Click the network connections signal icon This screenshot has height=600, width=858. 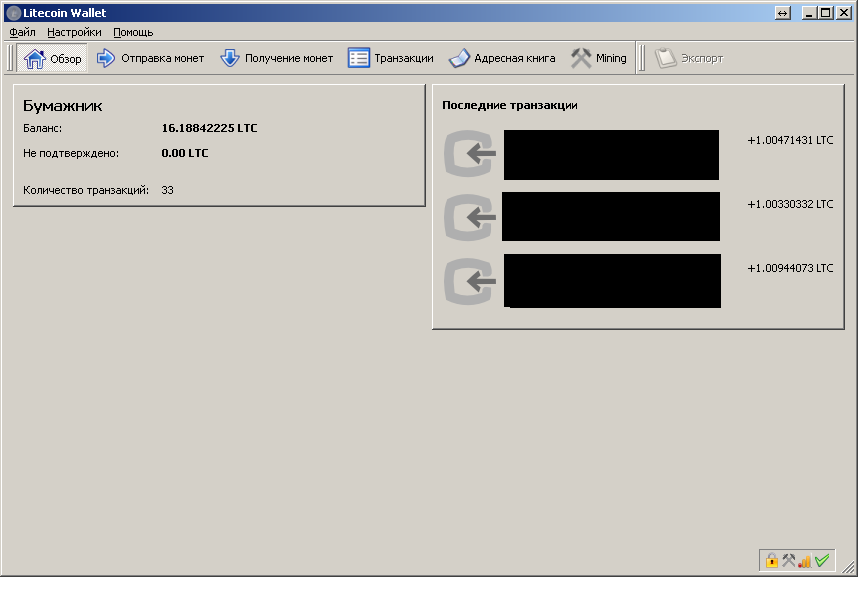tap(804, 561)
